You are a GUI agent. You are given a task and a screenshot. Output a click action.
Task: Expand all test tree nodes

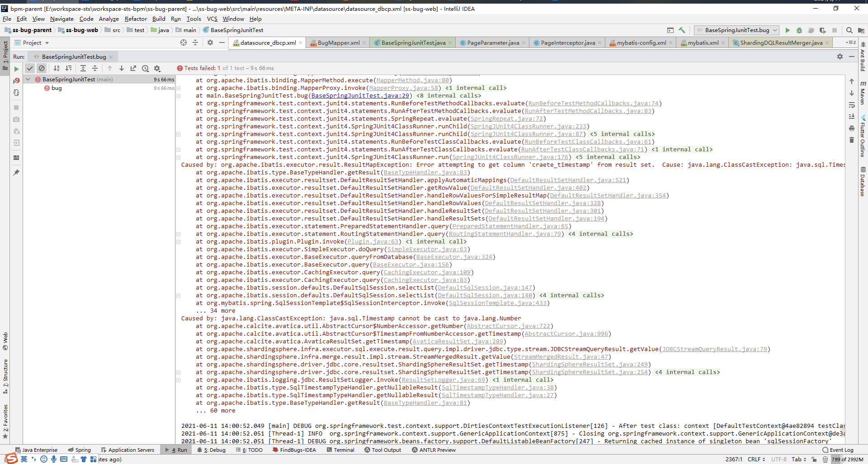[x=83, y=68]
